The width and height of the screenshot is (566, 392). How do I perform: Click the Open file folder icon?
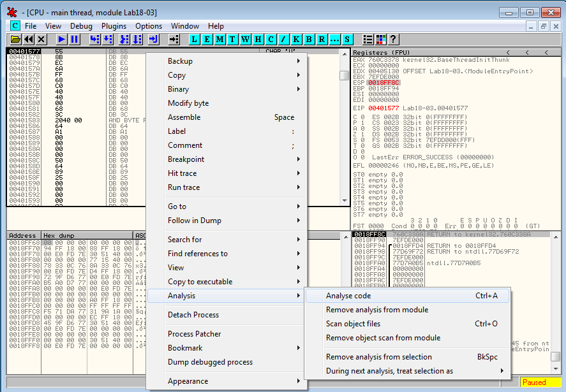tap(15, 40)
